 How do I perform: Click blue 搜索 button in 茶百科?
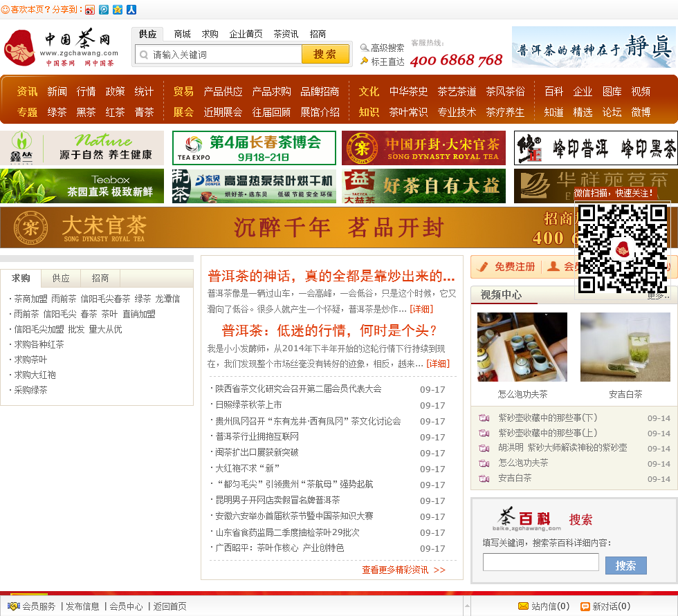point(625,566)
